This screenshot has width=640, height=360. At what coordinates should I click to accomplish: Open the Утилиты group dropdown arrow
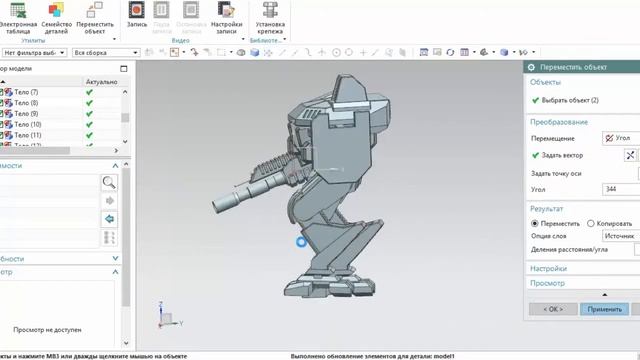(114, 40)
